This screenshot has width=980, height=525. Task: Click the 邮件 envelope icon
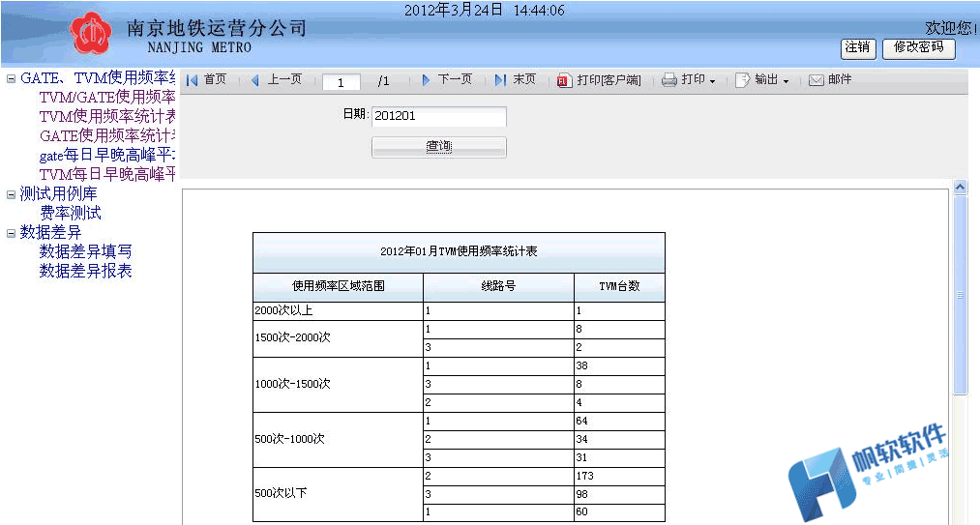(x=816, y=80)
